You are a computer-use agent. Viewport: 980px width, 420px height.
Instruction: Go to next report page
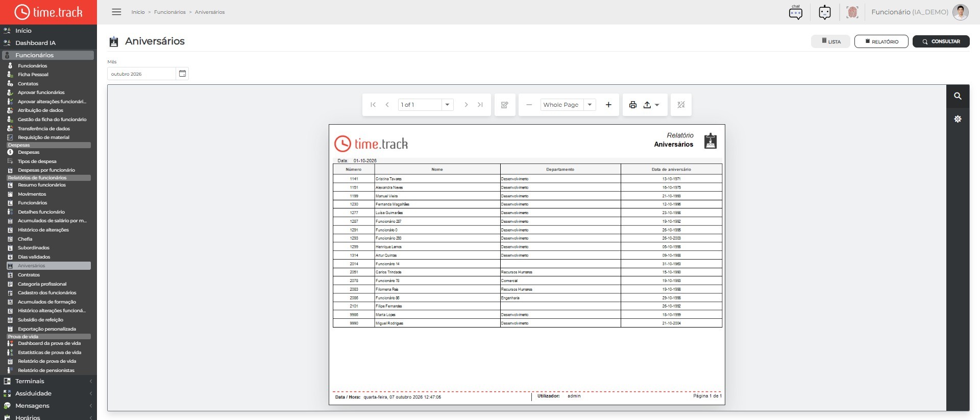click(x=466, y=105)
